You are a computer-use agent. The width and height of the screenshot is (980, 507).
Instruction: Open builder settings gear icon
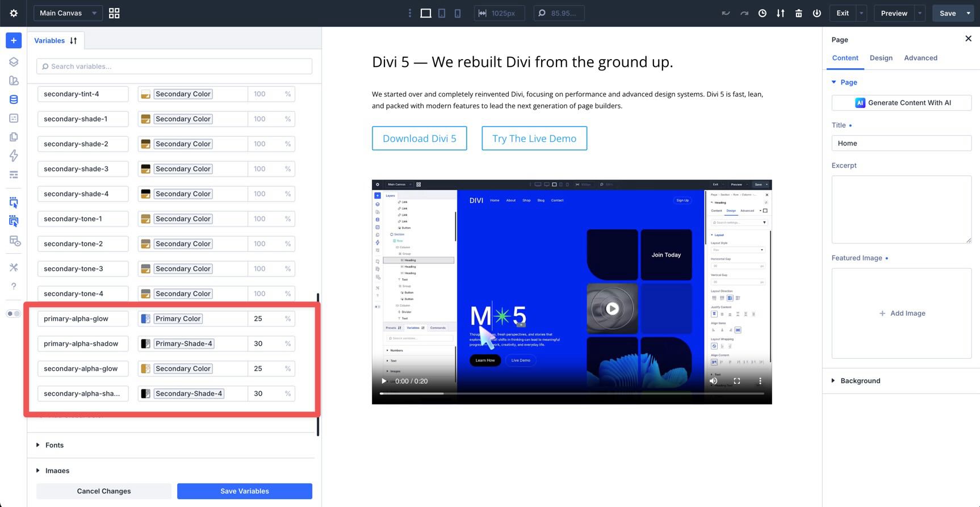coord(14,13)
